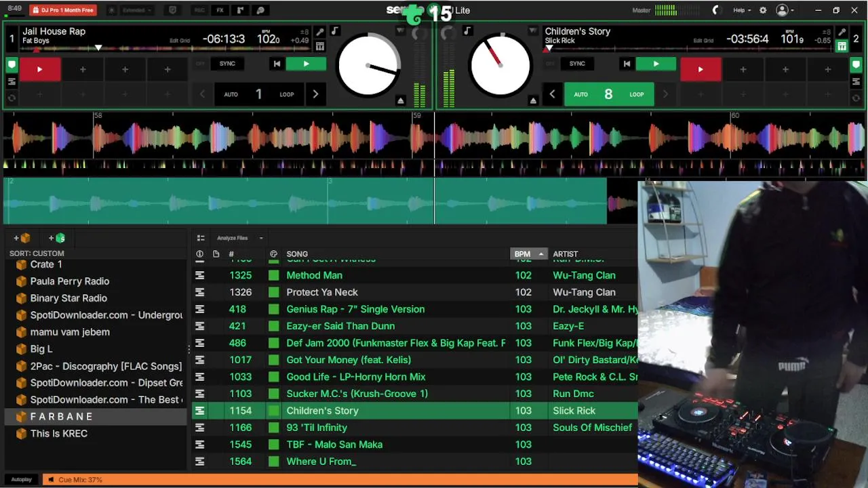Viewport: 868px width, 488px height.
Task: Open the settings gear
Action: [x=763, y=10]
